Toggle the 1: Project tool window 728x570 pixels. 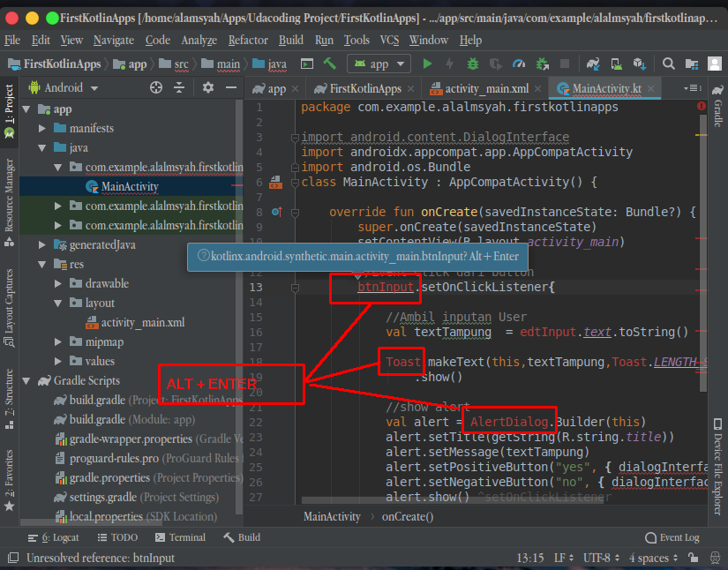click(9, 111)
